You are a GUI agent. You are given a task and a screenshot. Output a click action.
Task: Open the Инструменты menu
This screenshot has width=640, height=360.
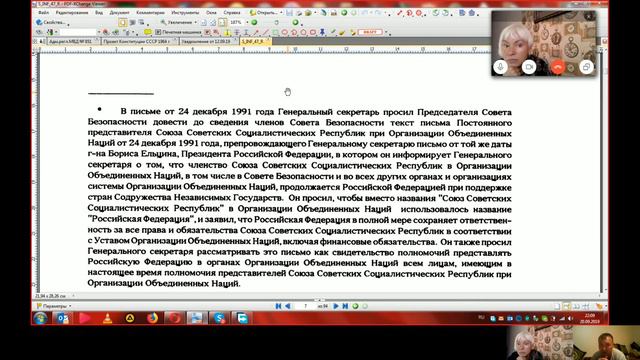185,13
